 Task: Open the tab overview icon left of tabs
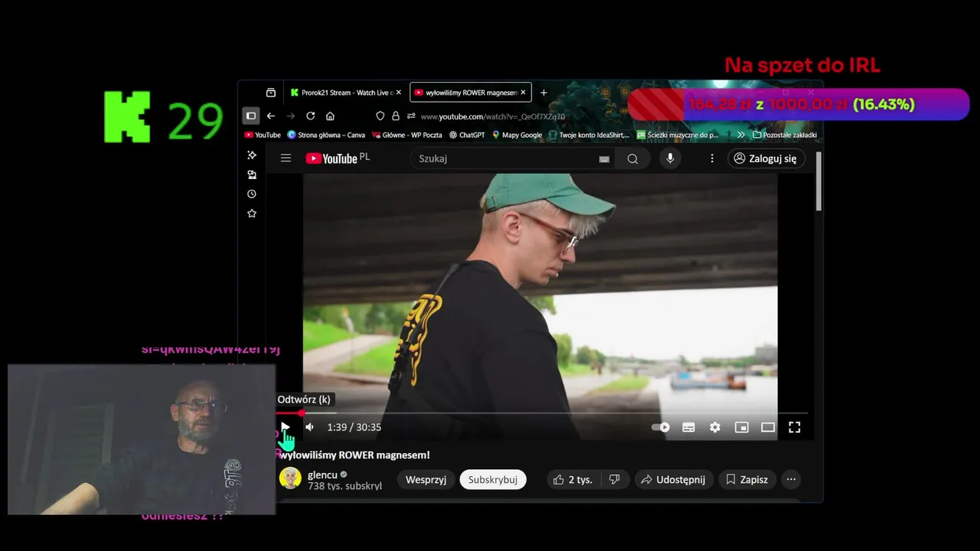[x=270, y=93]
